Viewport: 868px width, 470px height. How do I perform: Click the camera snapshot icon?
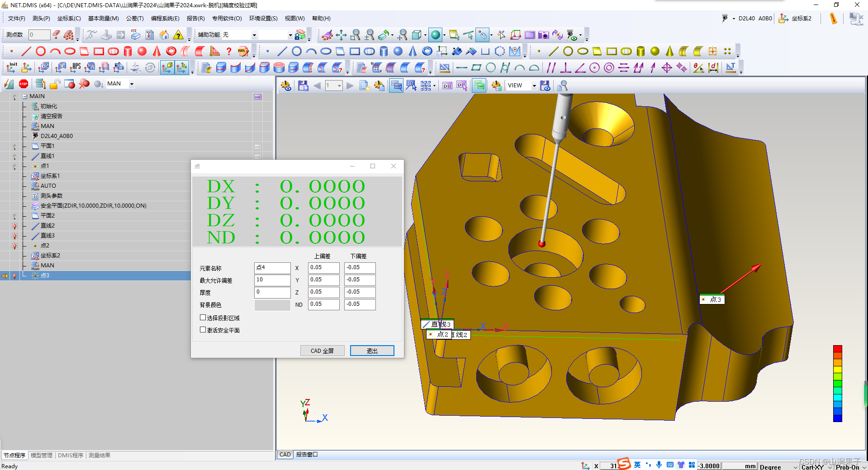pyautogui.click(x=543, y=35)
